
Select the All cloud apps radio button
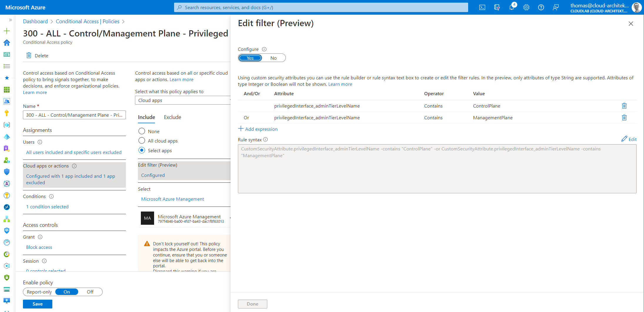[142, 140]
